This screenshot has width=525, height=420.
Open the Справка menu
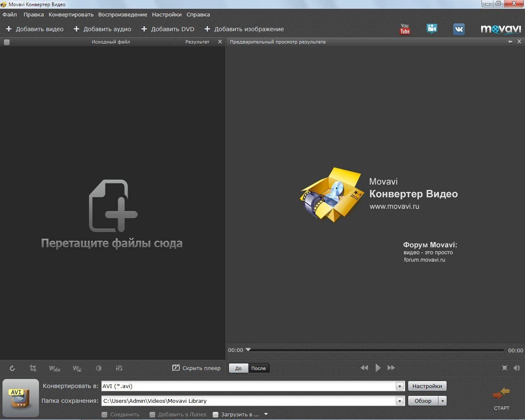pos(198,14)
